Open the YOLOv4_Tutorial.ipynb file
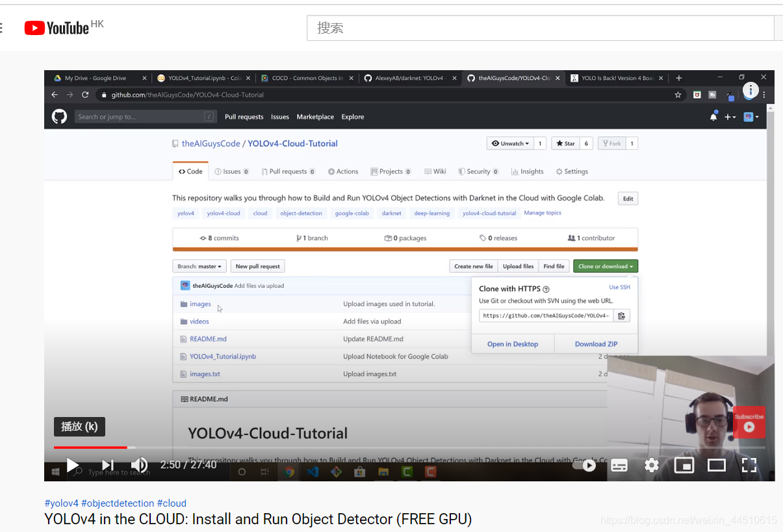 223,357
